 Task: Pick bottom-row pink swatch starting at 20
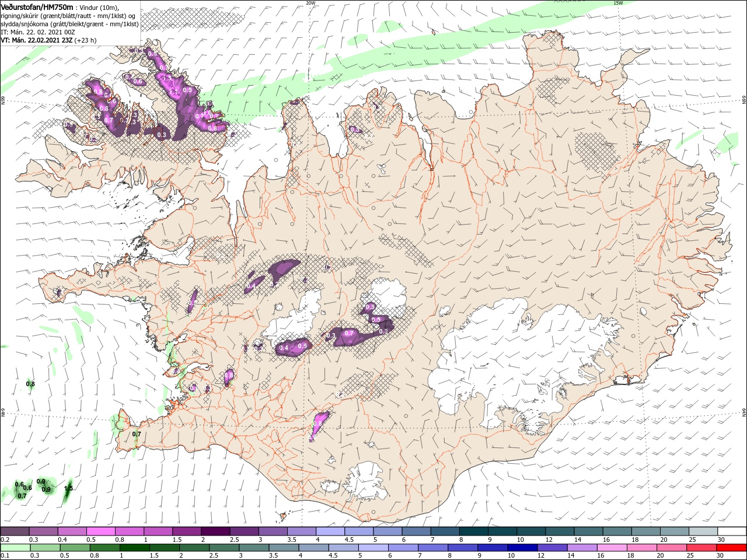672,548
